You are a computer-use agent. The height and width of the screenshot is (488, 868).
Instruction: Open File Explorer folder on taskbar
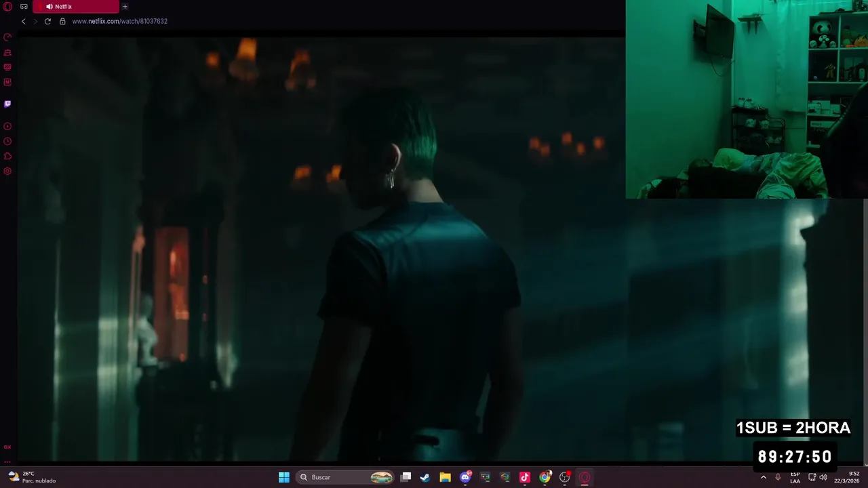pyautogui.click(x=445, y=477)
